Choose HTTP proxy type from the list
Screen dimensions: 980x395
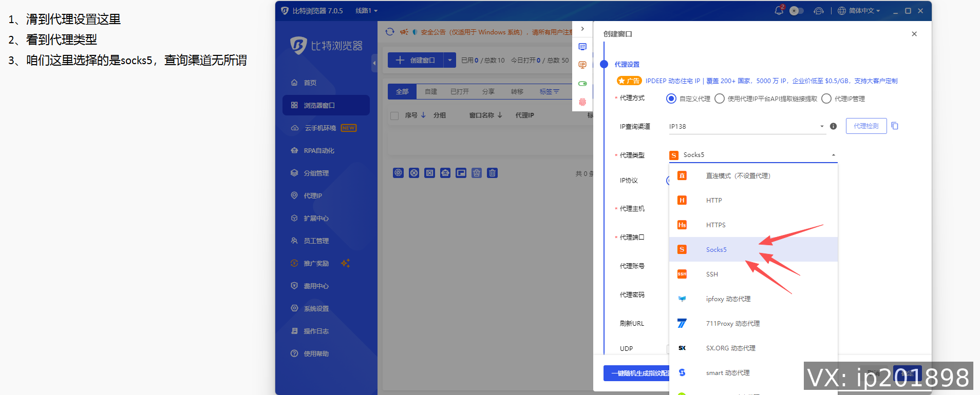click(753, 201)
